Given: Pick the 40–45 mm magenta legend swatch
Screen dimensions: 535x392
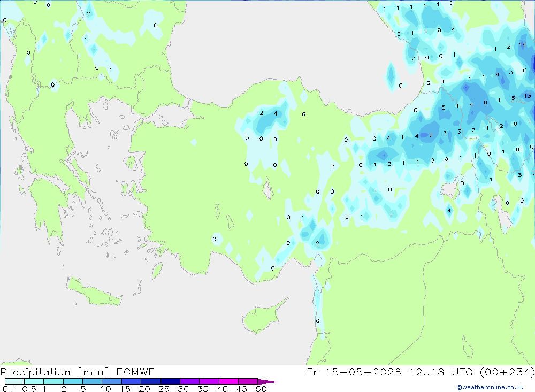Looking at the screenshot, I should click(228, 381).
